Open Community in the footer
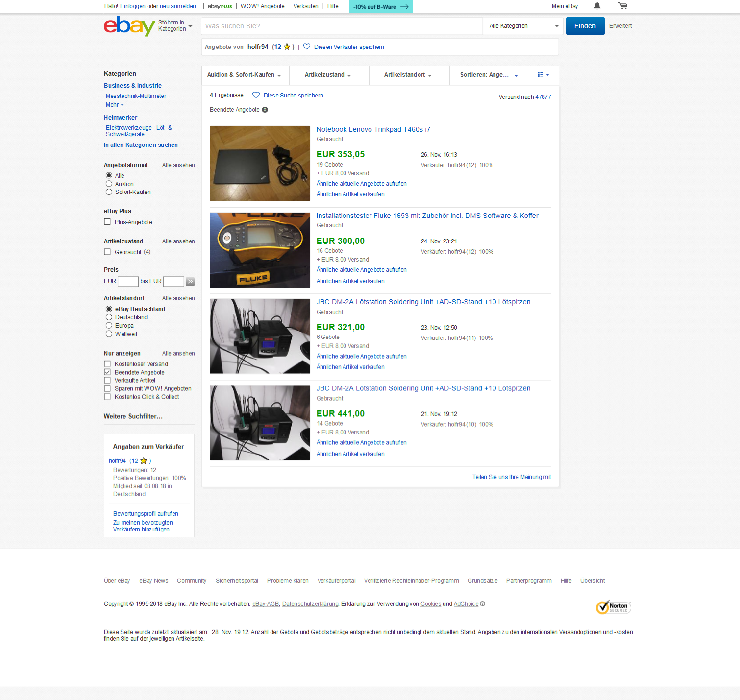The image size is (740, 700). point(192,581)
